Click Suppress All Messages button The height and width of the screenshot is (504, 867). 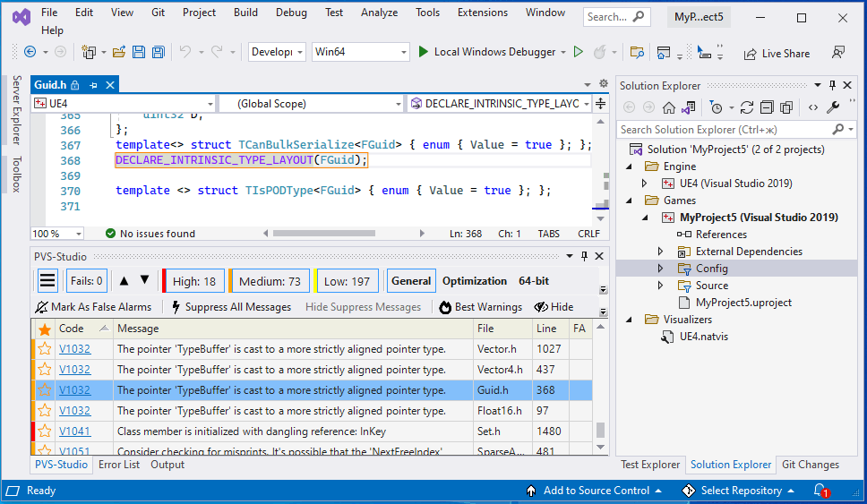pyautogui.click(x=231, y=307)
